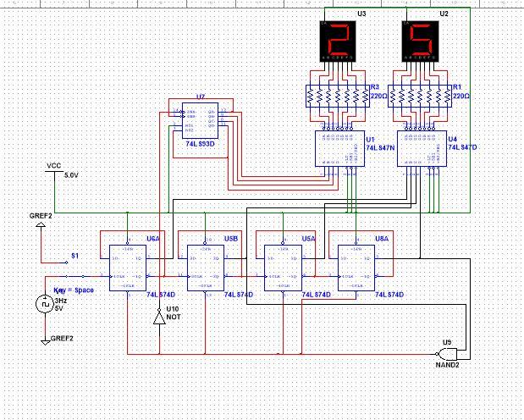524x420 pixels.
Task: Select the R3 resistor pack symbol
Action: pyautogui.click(x=338, y=97)
